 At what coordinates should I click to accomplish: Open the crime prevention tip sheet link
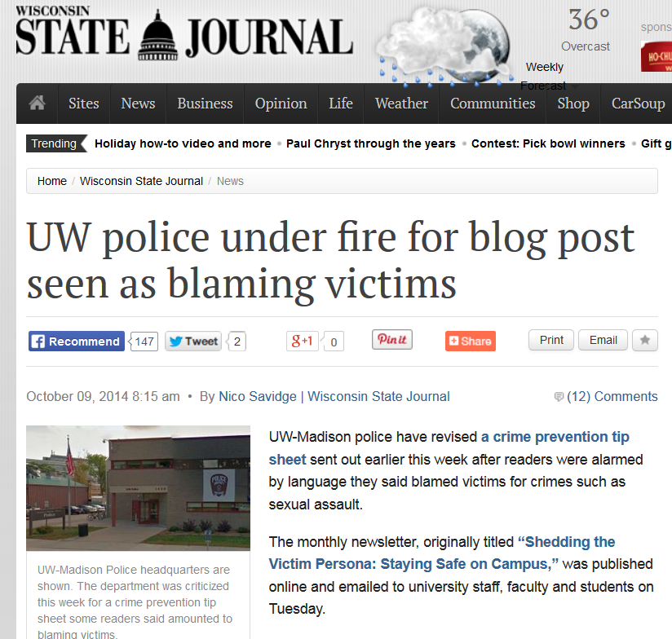(449, 448)
